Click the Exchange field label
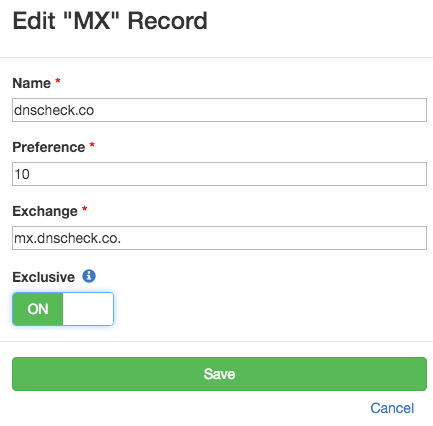This screenshot has height=426, width=433. click(45, 211)
